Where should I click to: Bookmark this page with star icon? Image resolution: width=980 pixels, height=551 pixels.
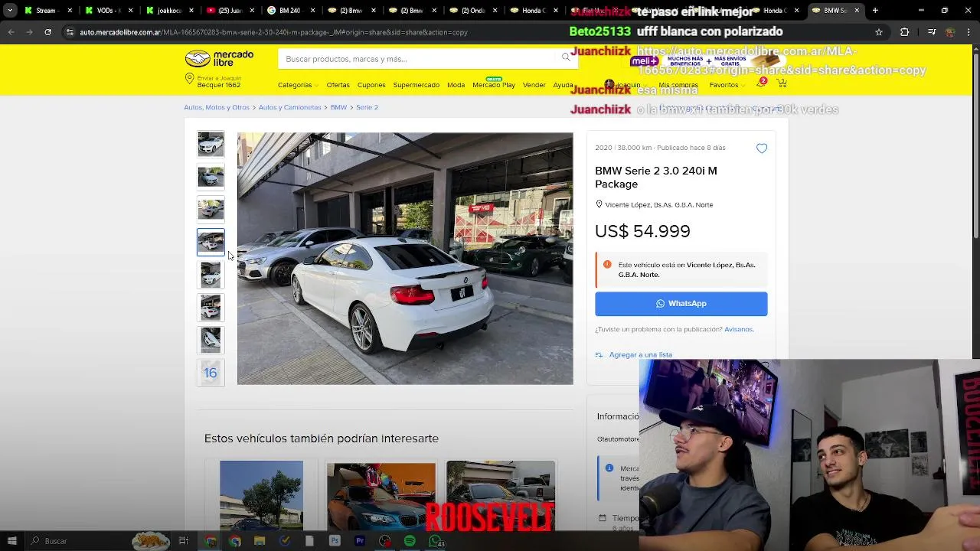coord(879,32)
